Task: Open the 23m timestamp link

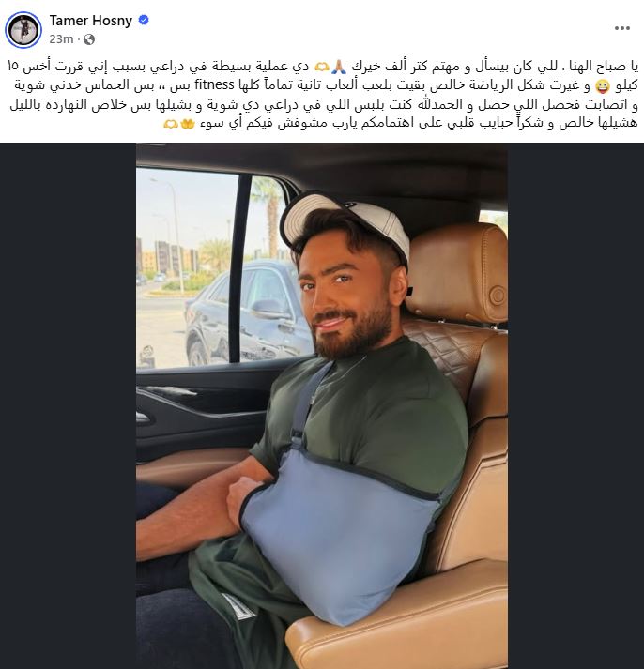Action: click(x=61, y=39)
